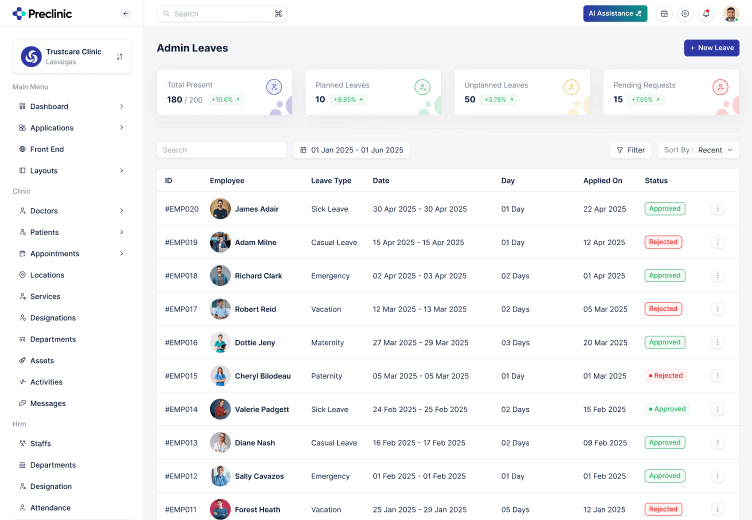The width and height of the screenshot is (752, 520).
Task: Open the settings gear icon in the top bar
Action: pyautogui.click(x=685, y=13)
